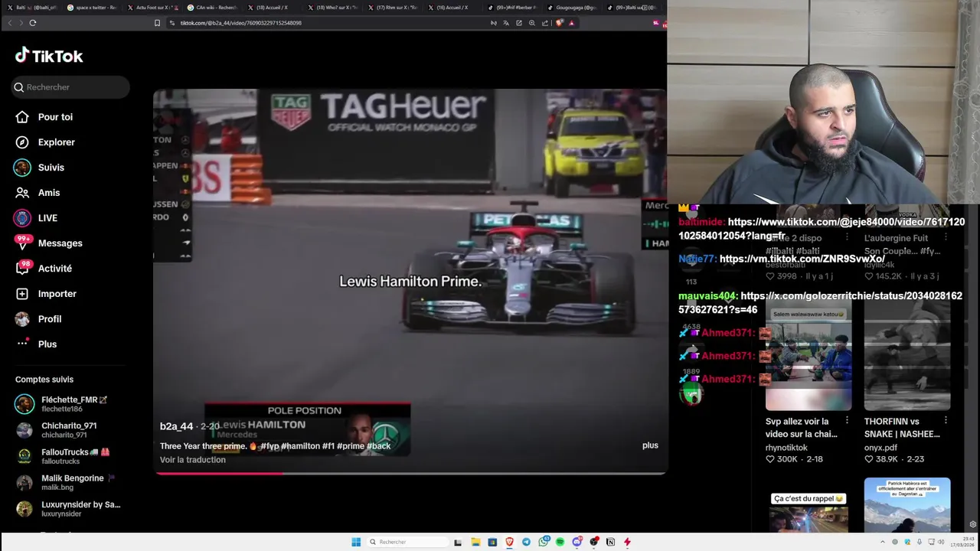Click the rhynotiktok author name
Screen dimensions: 980x551
[x=786, y=448]
